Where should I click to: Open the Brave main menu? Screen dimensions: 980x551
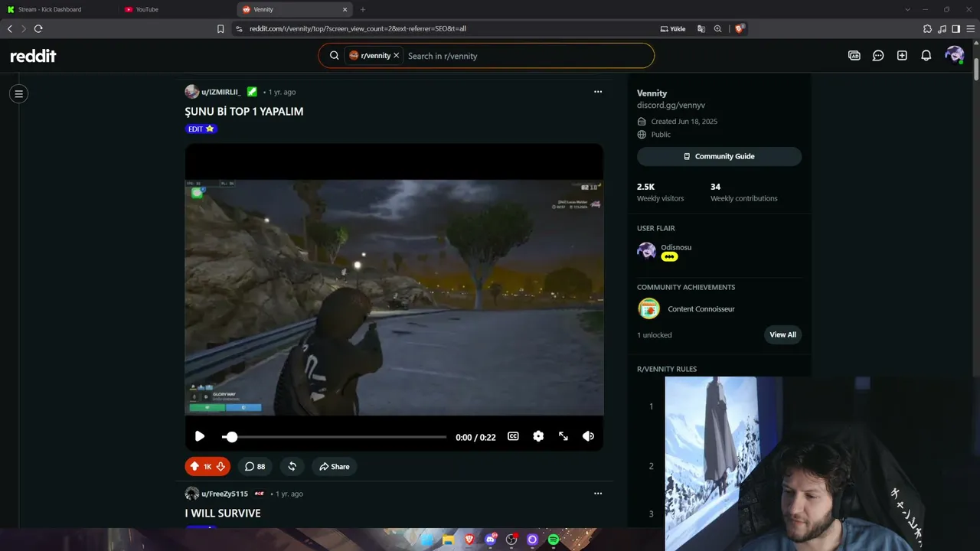click(969, 28)
